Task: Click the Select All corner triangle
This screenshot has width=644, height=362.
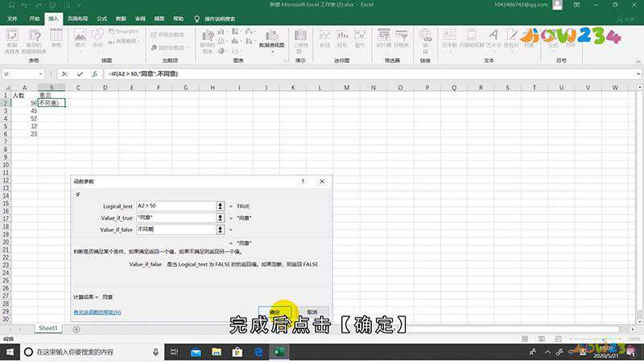Action: tap(6, 88)
